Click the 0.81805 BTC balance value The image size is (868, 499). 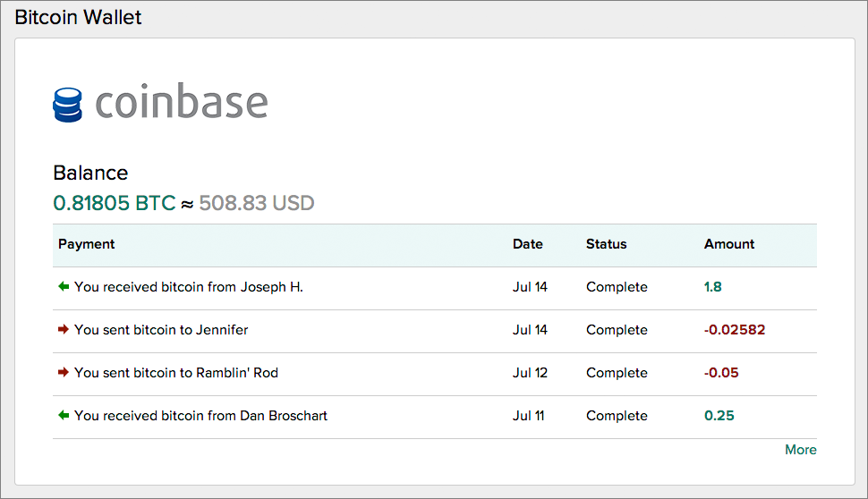tap(115, 203)
